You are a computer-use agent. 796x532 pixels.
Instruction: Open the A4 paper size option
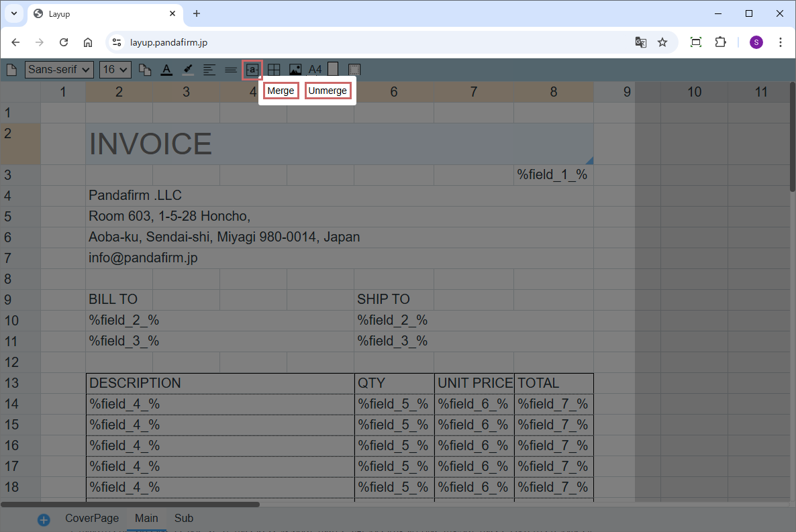(315, 70)
